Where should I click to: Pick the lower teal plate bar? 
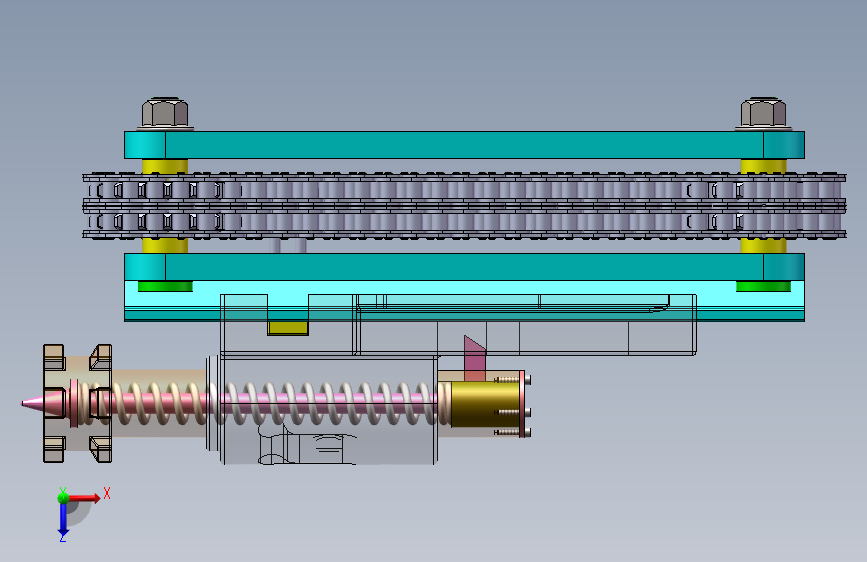(464, 267)
